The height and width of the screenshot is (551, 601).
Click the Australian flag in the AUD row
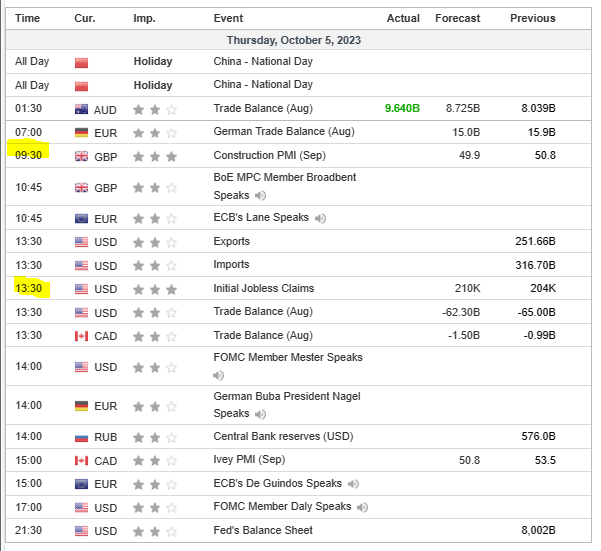pos(81,108)
